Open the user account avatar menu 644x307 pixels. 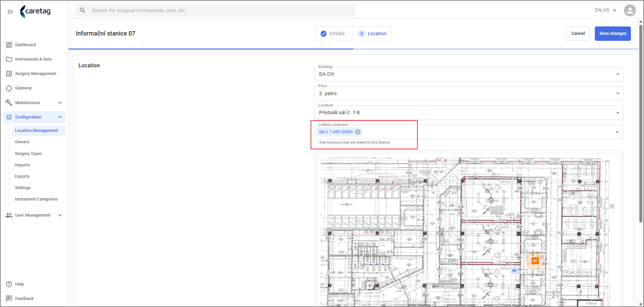point(630,10)
